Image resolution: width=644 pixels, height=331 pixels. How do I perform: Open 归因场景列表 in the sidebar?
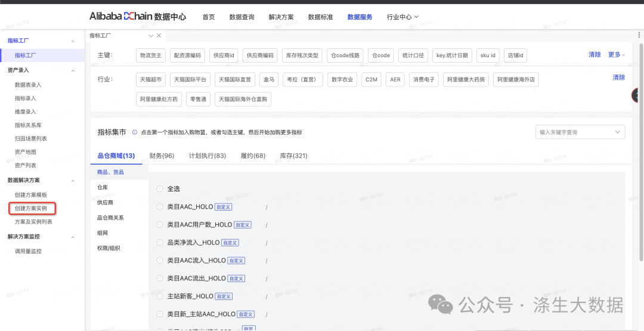(31, 139)
